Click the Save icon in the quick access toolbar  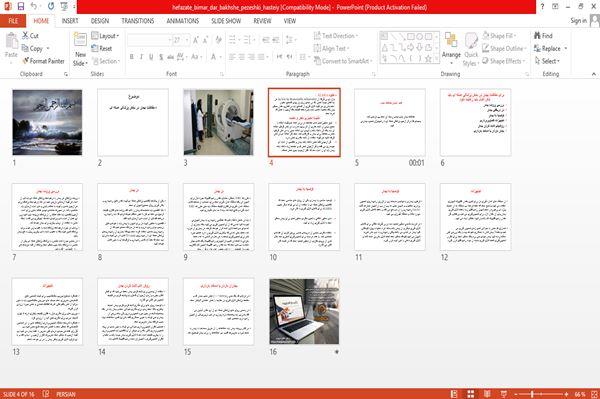point(21,6)
